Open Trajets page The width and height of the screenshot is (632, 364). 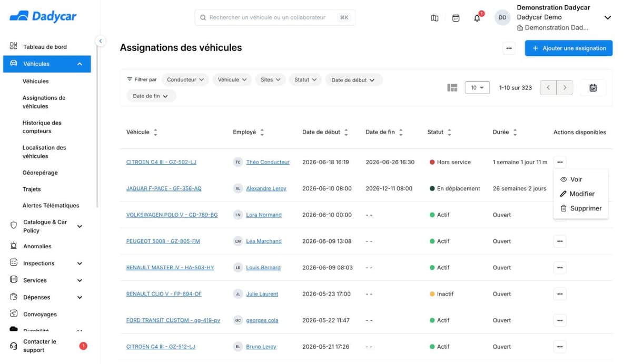click(32, 189)
